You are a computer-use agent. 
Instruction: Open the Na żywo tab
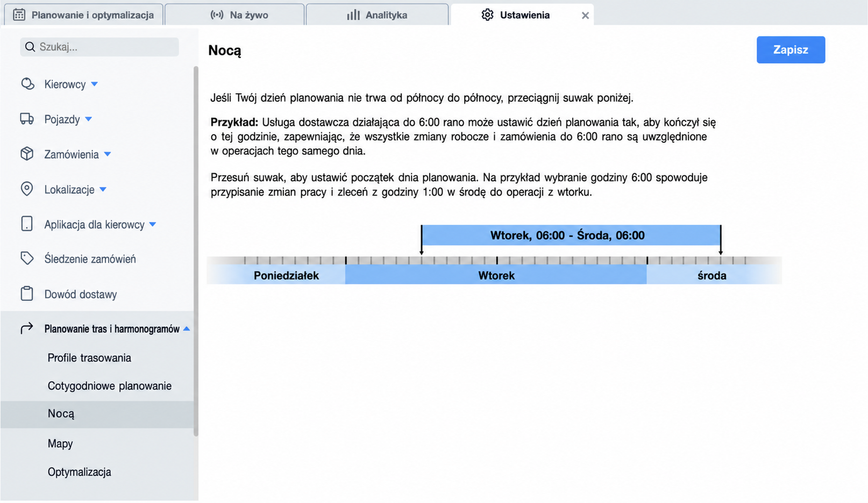point(234,15)
